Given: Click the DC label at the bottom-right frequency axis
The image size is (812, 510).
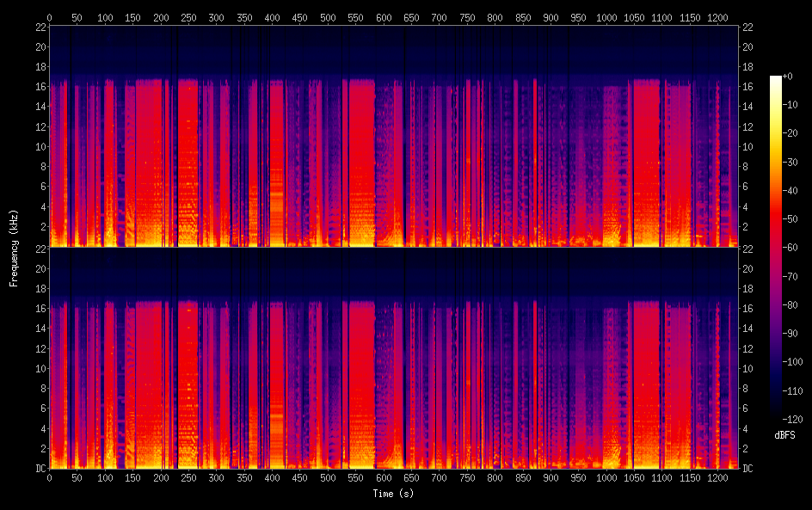Looking at the screenshot, I should [x=747, y=469].
